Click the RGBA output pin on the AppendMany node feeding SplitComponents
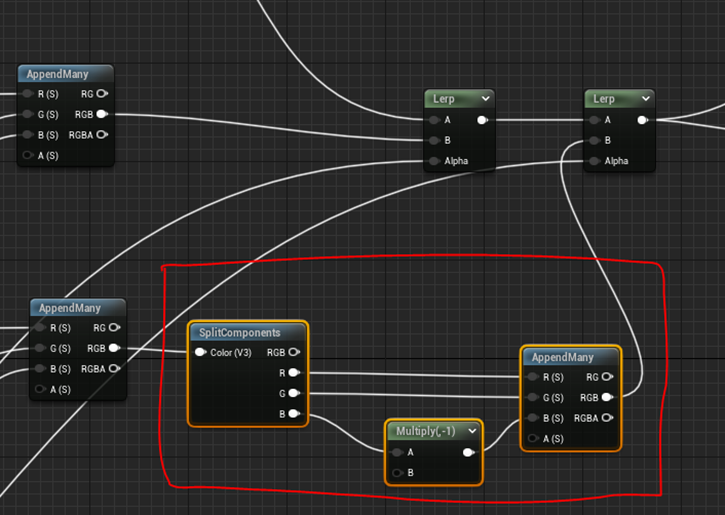The width and height of the screenshot is (725, 515). click(x=114, y=368)
